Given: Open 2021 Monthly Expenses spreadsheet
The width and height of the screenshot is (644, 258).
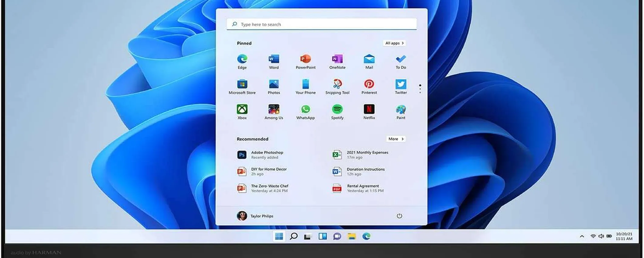Looking at the screenshot, I should click(x=360, y=155).
